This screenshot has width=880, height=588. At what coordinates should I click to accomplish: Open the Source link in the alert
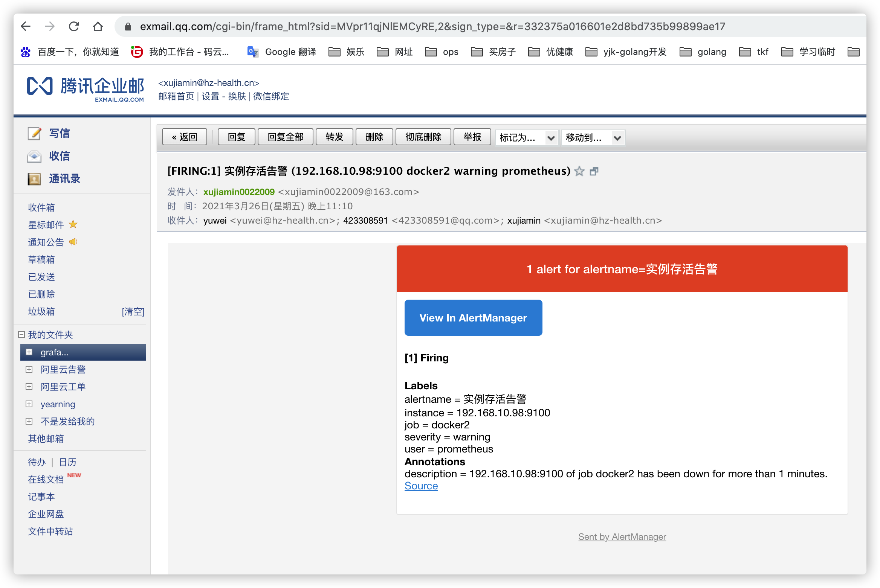pyautogui.click(x=421, y=486)
